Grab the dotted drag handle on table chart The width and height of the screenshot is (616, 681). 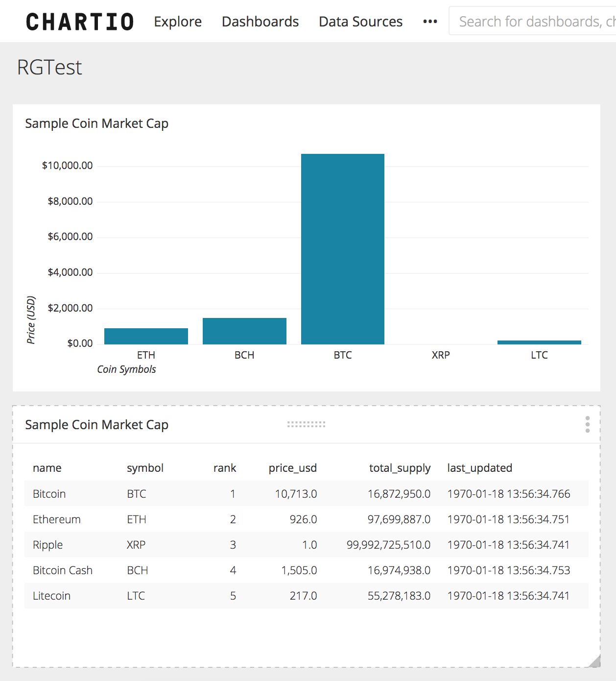306,424
